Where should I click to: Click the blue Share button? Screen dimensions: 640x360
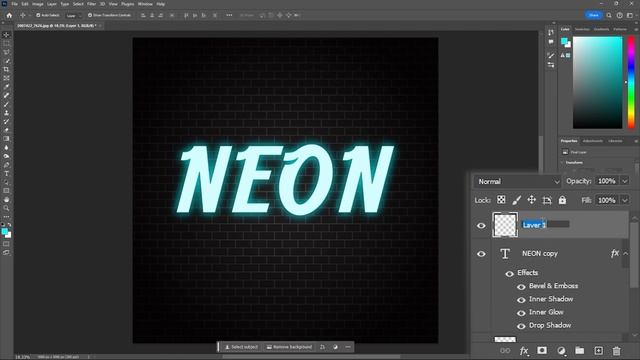click(x=593, y=15)
